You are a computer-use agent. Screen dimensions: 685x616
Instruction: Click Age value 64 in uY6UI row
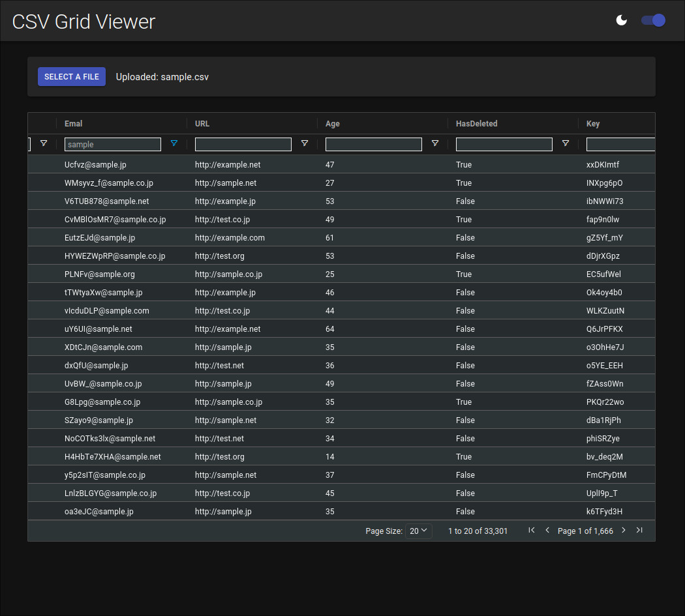coord(330,329)
